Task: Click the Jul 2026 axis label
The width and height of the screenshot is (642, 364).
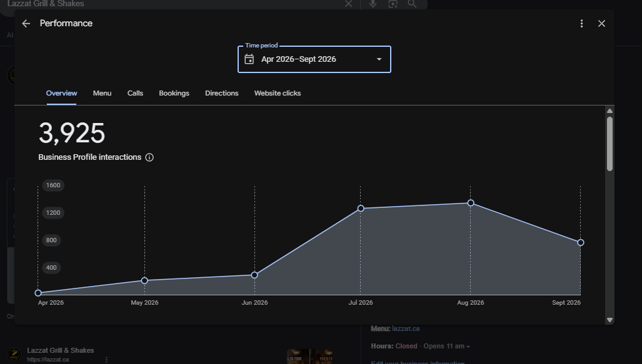Action: pyautogui.click(x=360, y=303)
